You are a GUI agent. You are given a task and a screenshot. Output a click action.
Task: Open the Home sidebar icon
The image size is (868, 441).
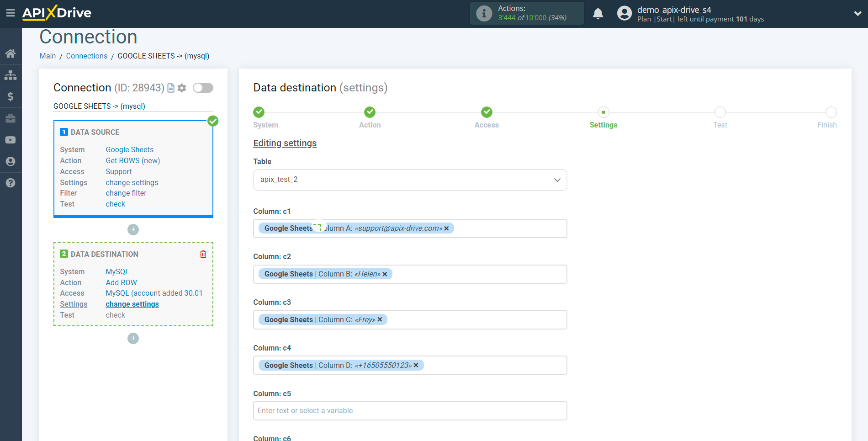pyautogui.click(x=11, y=53)
